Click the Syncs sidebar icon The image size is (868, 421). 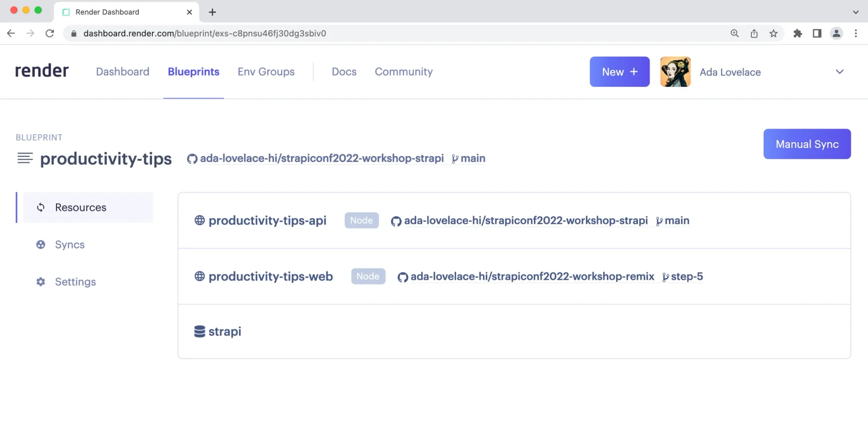pyautogui.click(x=41, y=245)
